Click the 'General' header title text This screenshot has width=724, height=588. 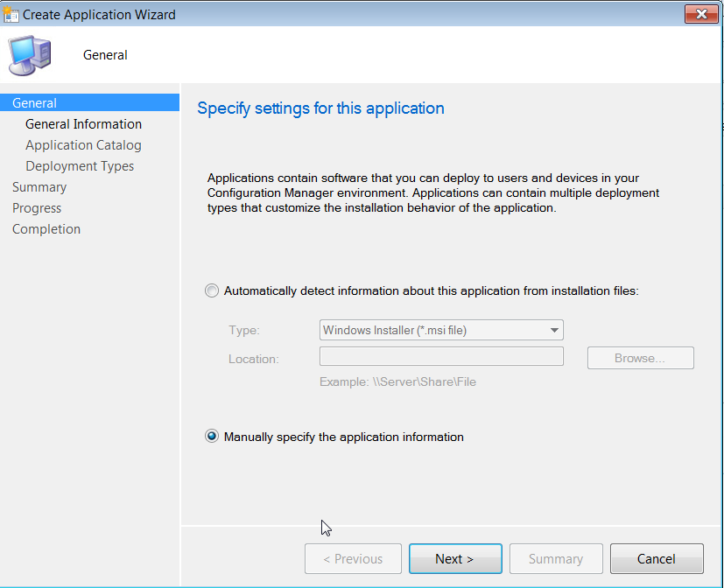(x=105, y=55)
